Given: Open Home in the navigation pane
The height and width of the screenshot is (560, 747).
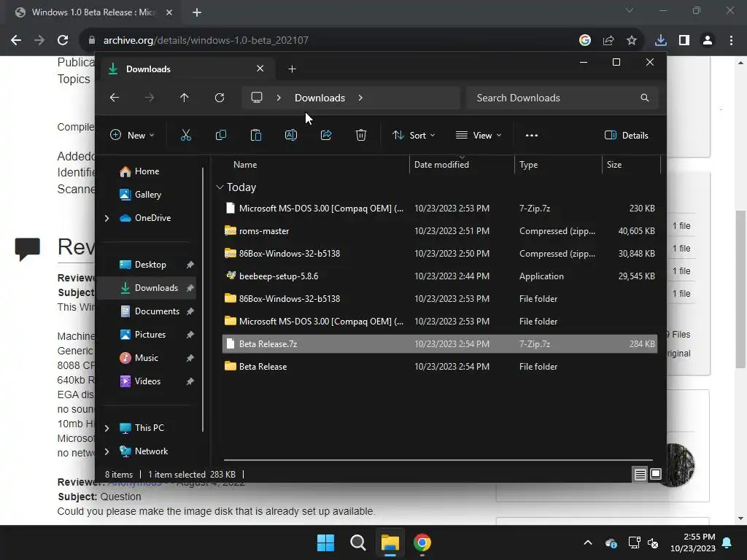Looking at the screenshot, I should (x=147, y=171).
